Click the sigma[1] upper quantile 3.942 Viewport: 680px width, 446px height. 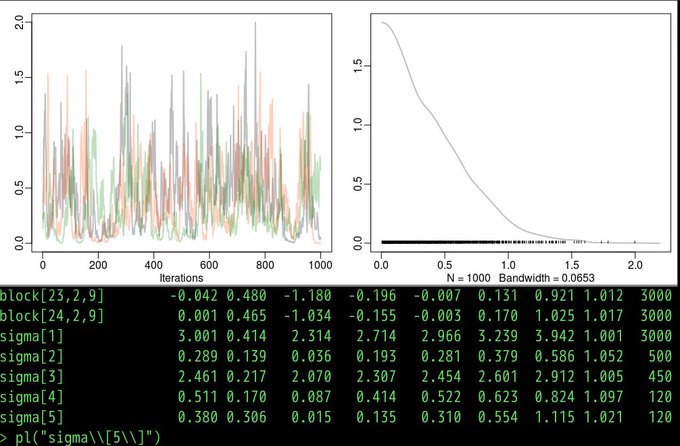point(554,336)
